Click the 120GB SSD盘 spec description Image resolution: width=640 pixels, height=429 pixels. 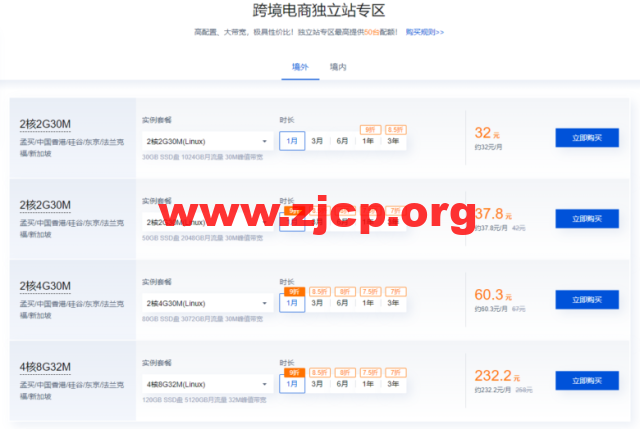click(x=204, y=400)
